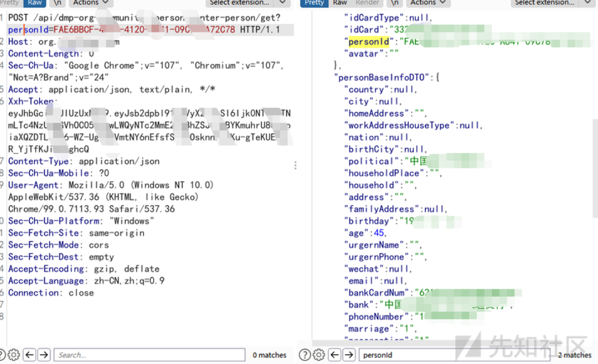Click the Content-Length header
This screenshot has width=598, height=364.
pyautogui.click(x=51, y=54)
